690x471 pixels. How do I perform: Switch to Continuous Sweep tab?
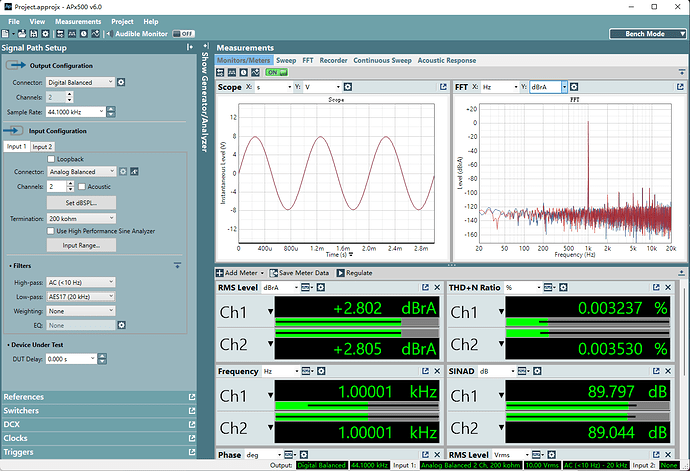click(382, 60)
